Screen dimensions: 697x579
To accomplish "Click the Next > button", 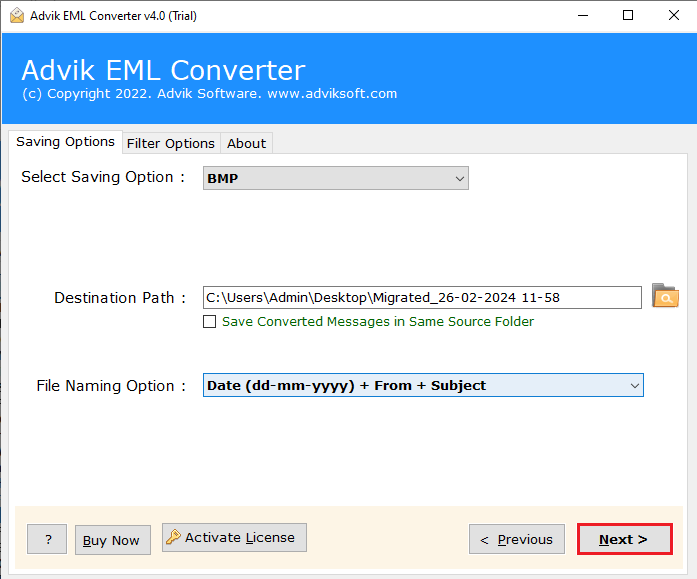I will click(625, 539).
